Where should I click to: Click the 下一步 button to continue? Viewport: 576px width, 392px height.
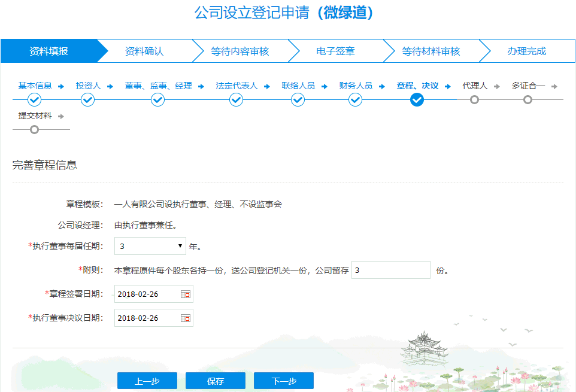[283, 380]
